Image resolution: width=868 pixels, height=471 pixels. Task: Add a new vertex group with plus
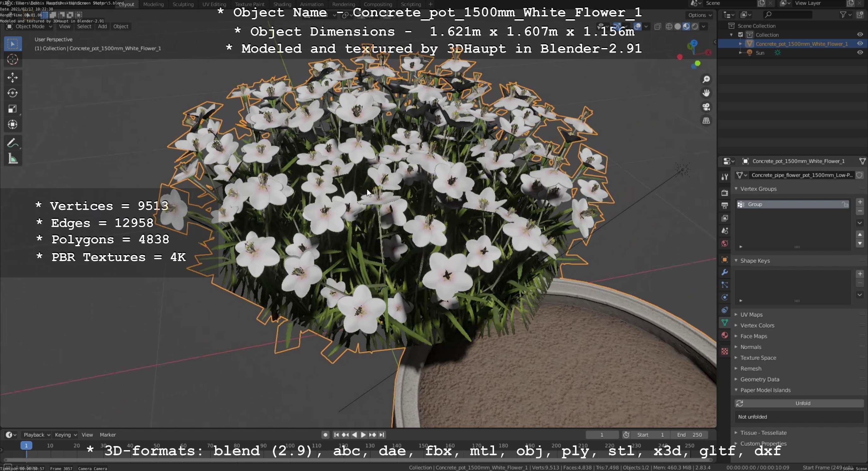(860, 202)
